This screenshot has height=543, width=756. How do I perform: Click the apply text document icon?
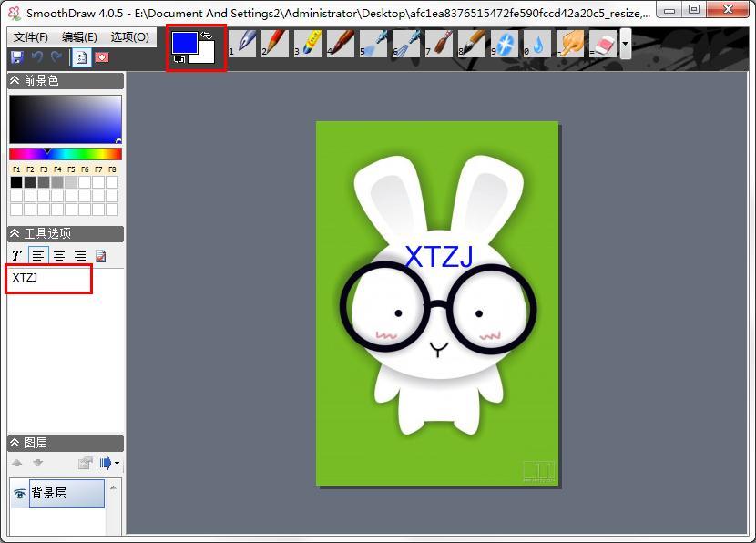(101, 256)
